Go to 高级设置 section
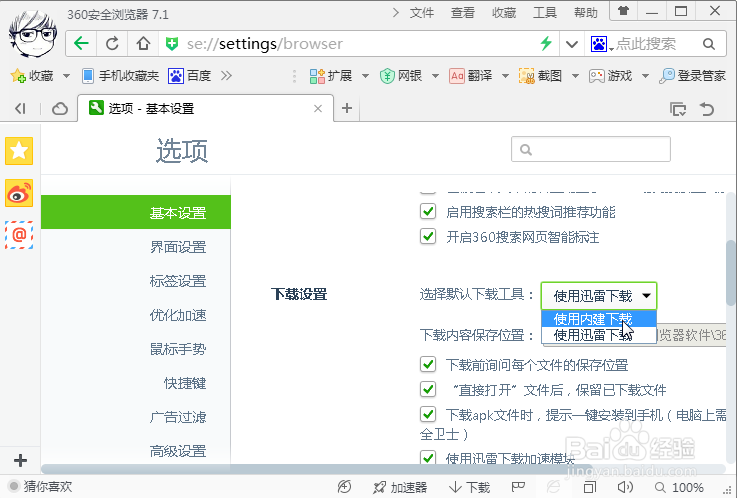 (x=178, y=451)
